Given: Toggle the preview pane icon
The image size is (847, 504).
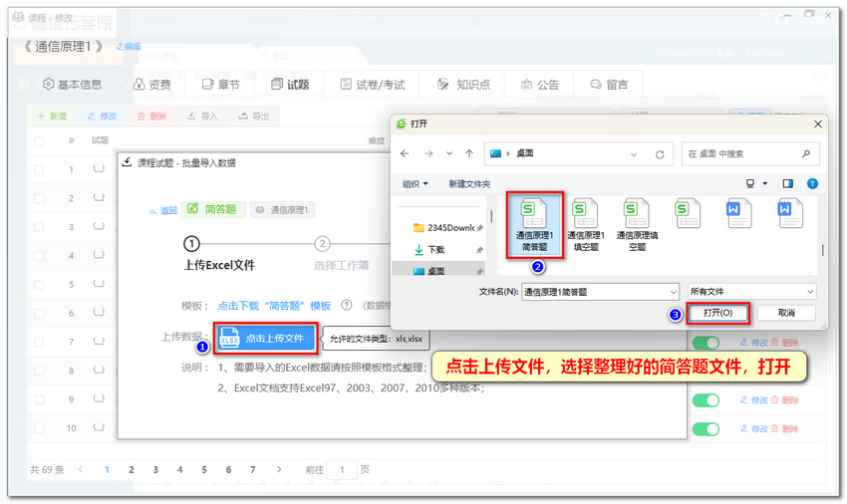Looking at the screenshot, I should tap(787, 183).
